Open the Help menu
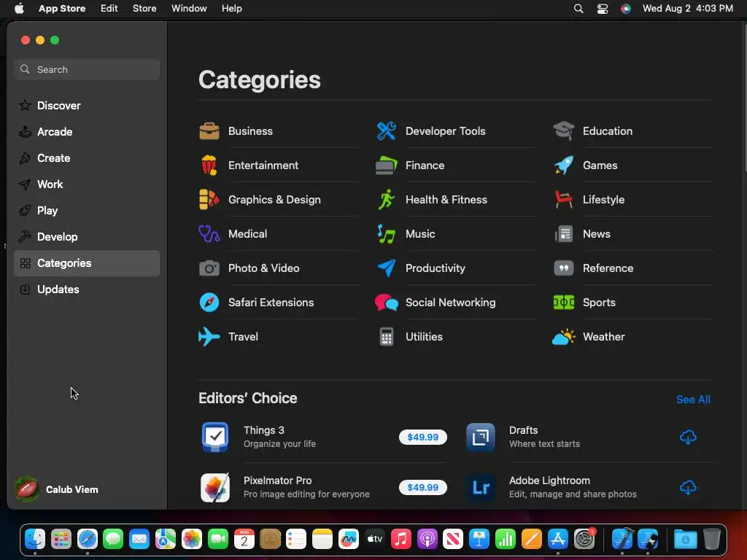747x560 pixels. point(231,8)
